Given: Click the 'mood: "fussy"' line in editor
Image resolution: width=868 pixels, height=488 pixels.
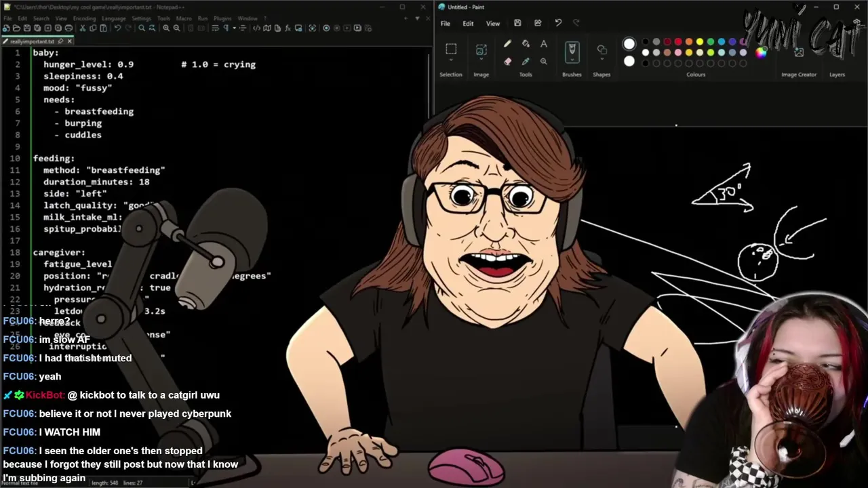Looking at the screenshot, I should pos(78,88).
